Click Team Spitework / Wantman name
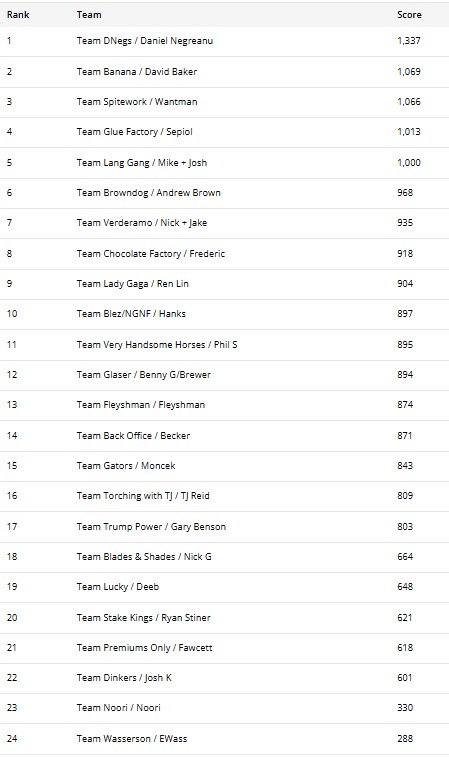 tap(137, 102)
